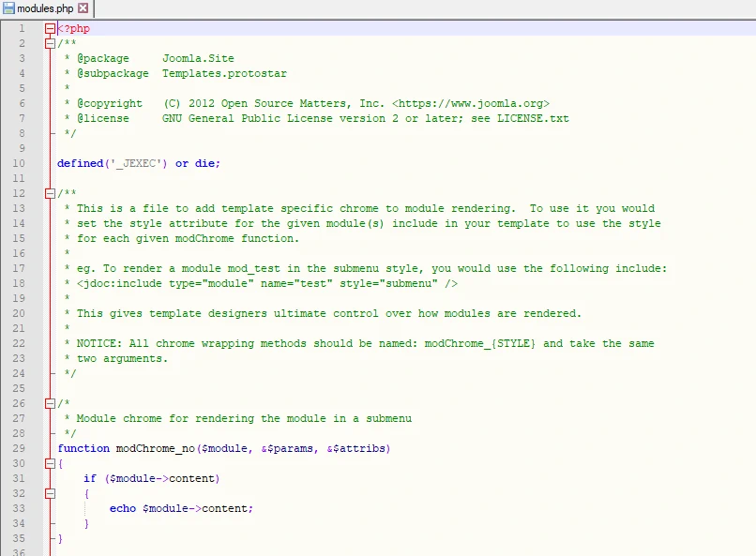Fold the module chrome comment at line 26
The height and width of the screenshot is (556, 756).
50,403
